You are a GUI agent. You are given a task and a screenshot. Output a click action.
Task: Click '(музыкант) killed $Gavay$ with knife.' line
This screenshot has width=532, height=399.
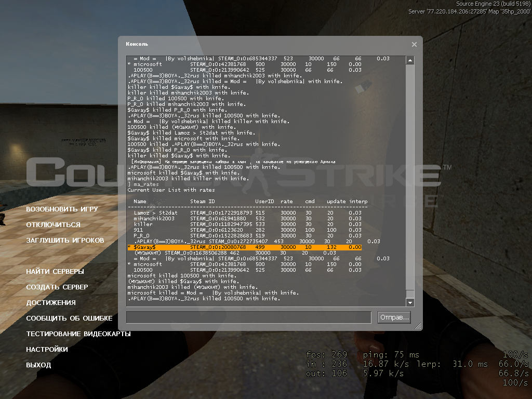[183, 281]
